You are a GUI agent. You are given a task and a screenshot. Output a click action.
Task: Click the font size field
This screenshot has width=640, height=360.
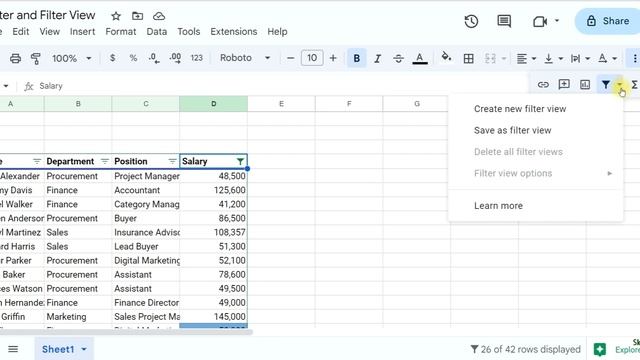pyautogui.click(x=312, y=58)
